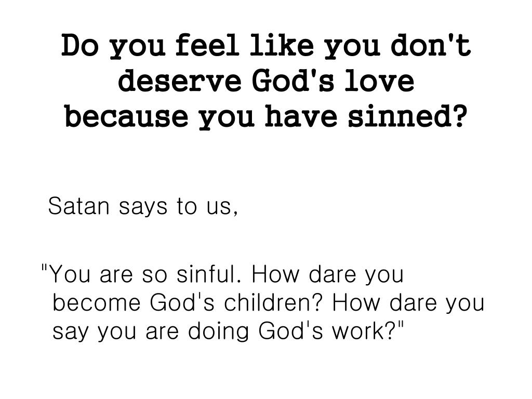
Task: Click the word "feel" in the title
Action: pyautogui.click(x=207, y=45)
